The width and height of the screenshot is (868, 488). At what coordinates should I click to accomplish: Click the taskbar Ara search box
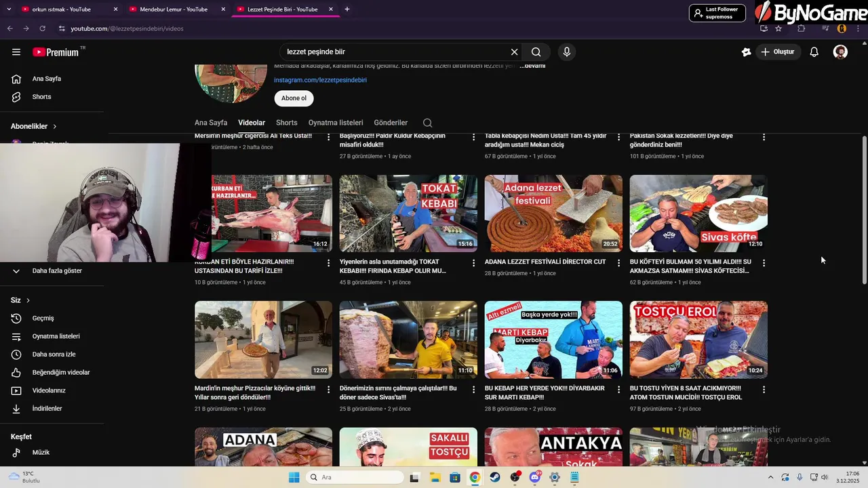(353, 477)
